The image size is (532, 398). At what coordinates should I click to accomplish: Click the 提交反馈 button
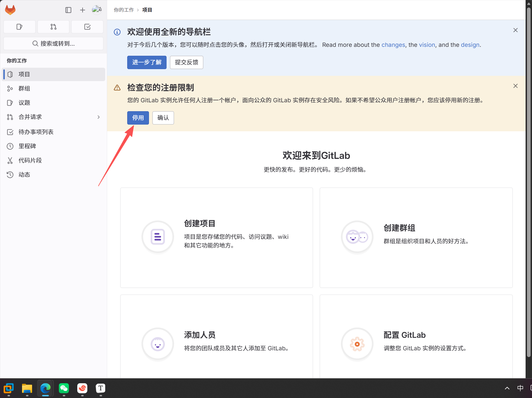pos(187,62)
